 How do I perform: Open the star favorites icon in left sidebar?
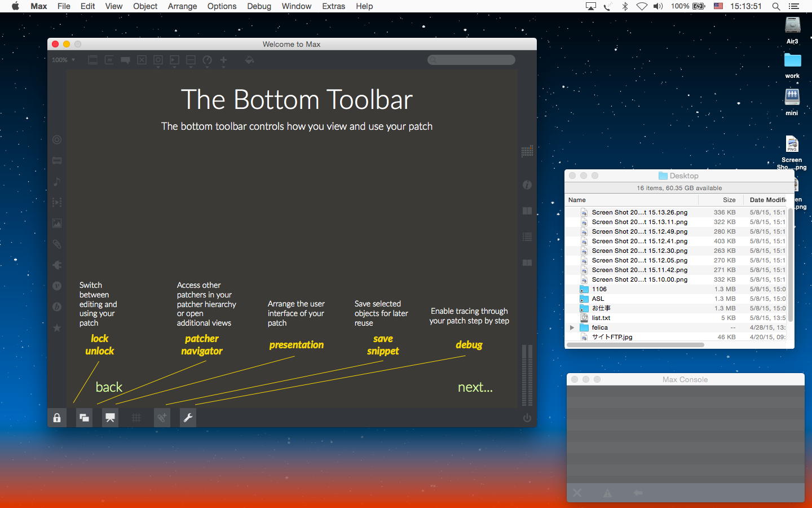(57, 328)
